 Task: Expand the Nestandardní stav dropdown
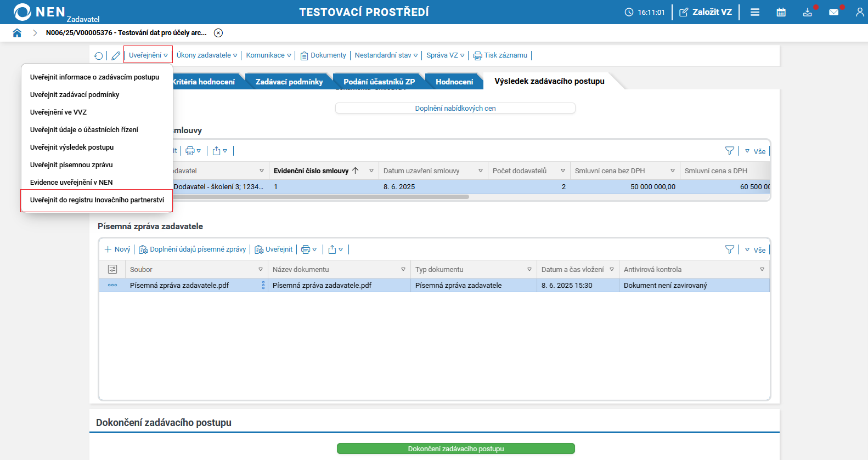point(386,55)
